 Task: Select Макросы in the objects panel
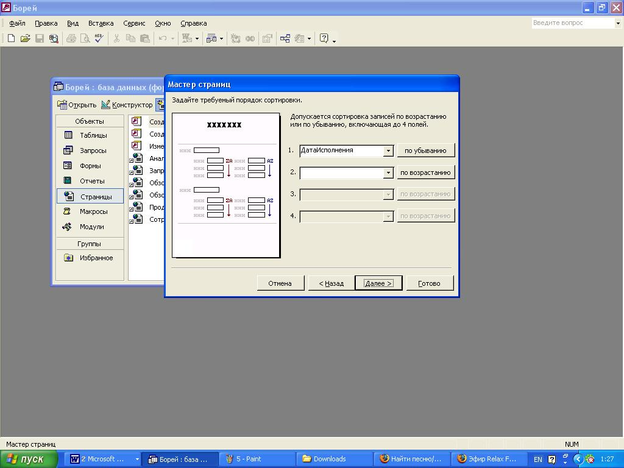(x=92, y=211)
